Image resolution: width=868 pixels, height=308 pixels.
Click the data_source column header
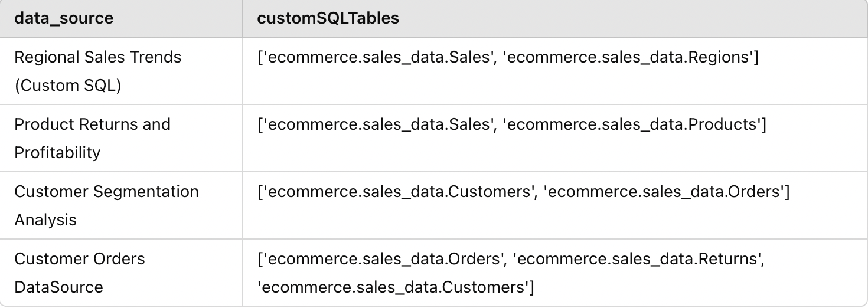point(64,18)
